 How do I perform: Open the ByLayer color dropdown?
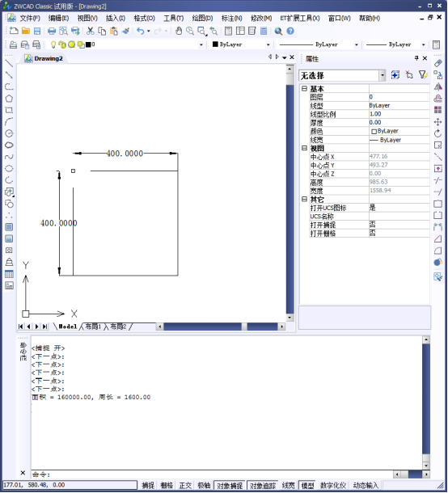pyautogui.click(x=268, y=44)
